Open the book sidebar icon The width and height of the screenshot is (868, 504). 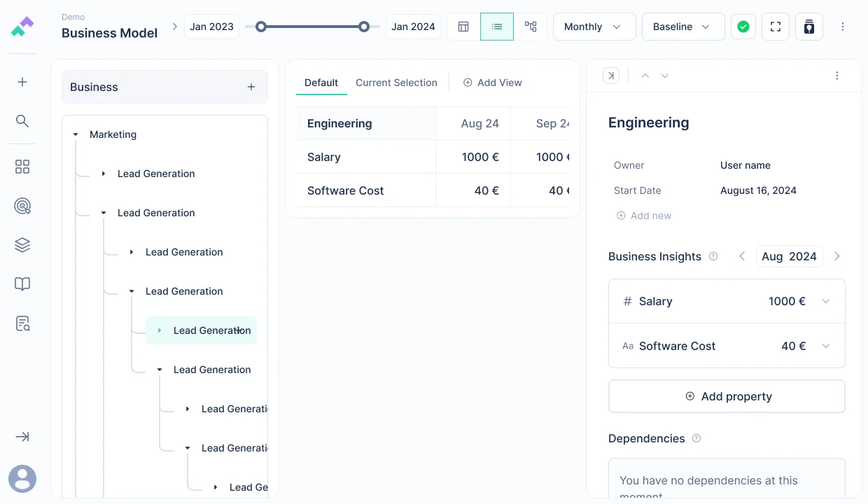pos(22,284)
